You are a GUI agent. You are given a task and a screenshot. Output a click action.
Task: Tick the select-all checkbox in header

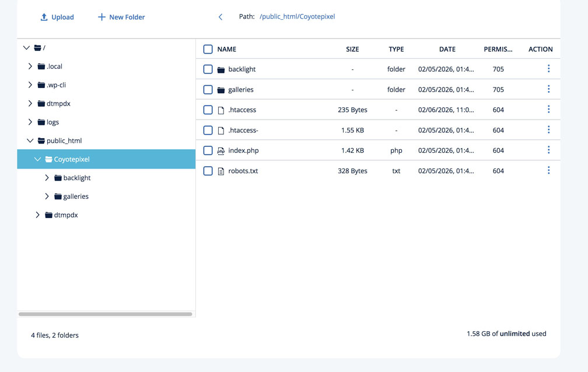(x=208, y=50)
